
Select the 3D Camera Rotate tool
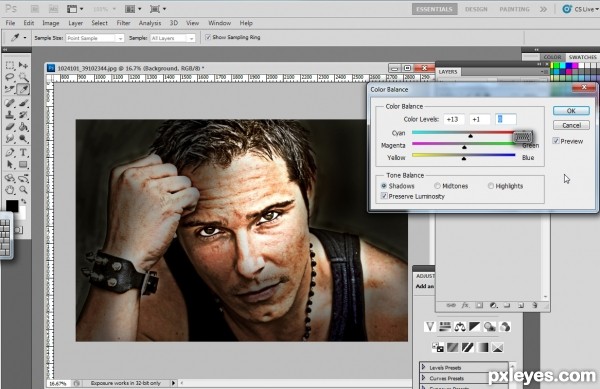(23, 178)
